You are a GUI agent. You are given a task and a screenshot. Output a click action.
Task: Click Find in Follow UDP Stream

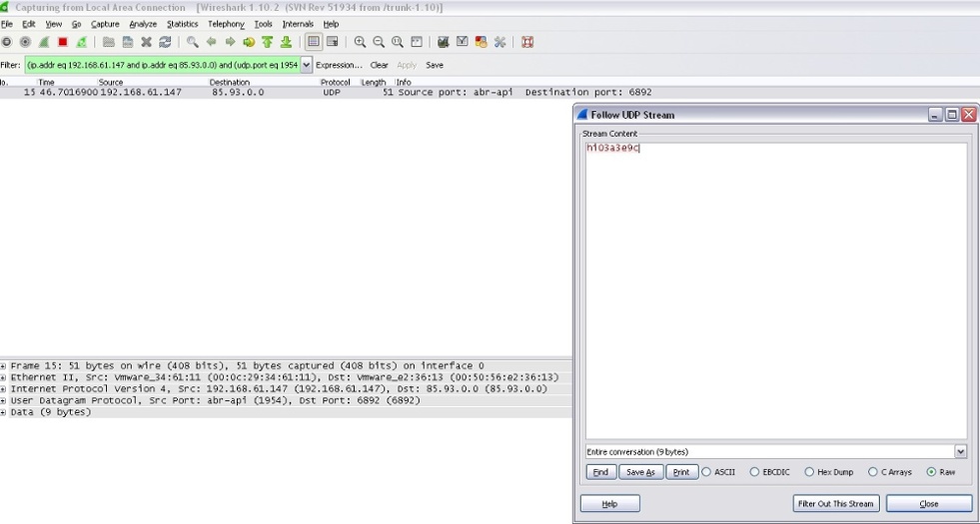point(601,472)
